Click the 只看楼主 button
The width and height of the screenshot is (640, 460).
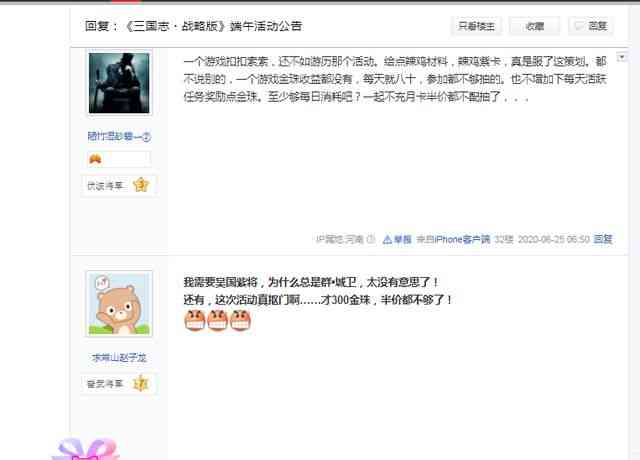pyautogui.click(x=476, y=26)
